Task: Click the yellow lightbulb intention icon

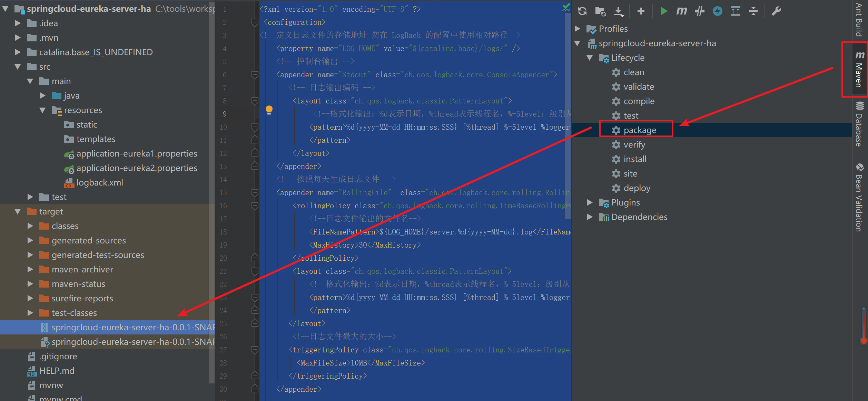Action: 269,110
